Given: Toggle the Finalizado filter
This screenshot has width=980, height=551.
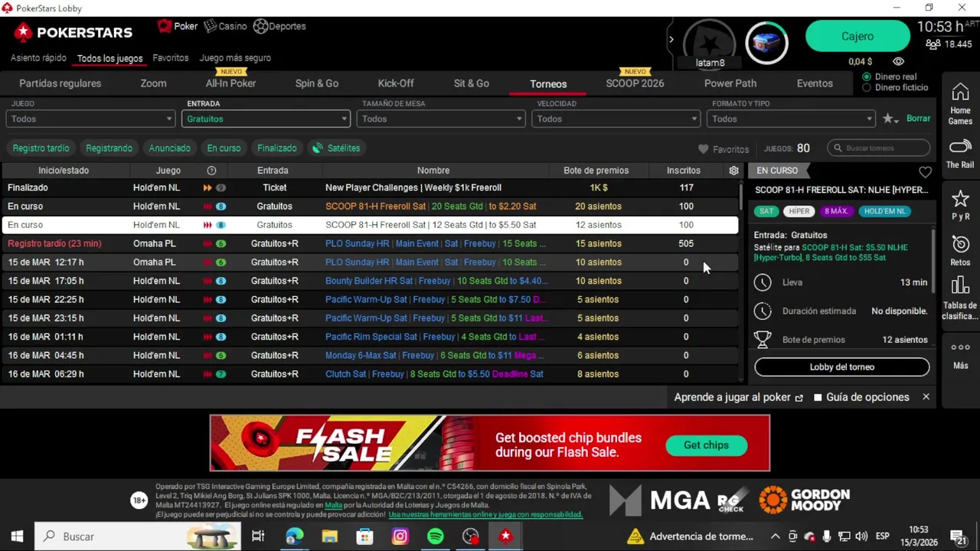Looking at the screenshot, I should click(276, 148).
